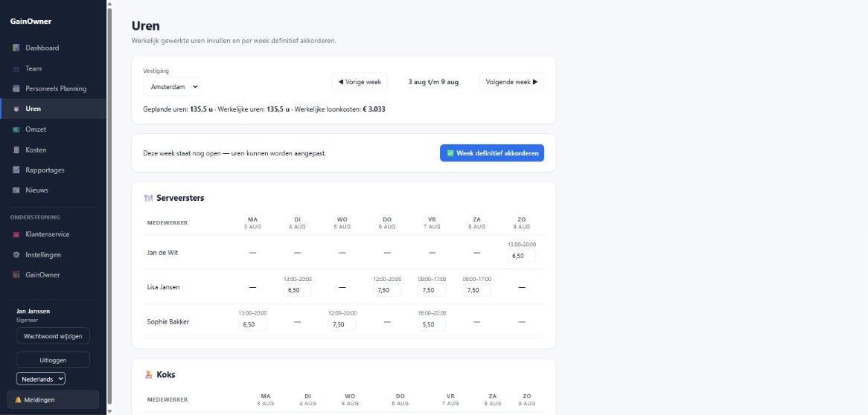The width and height of the screenshot is (868, 415).
Task: Open the Vestiging Amsterdam dropdown
Action: tap(172, 87)
